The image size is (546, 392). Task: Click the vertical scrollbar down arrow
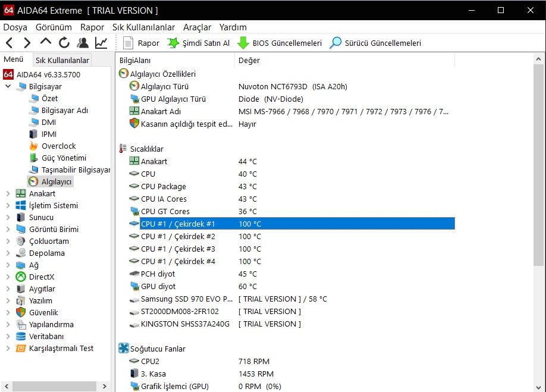click(539, 387)
